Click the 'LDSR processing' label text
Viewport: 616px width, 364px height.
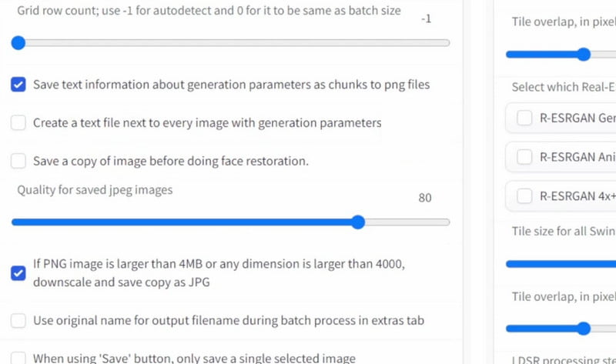click(x=563, y=358)
